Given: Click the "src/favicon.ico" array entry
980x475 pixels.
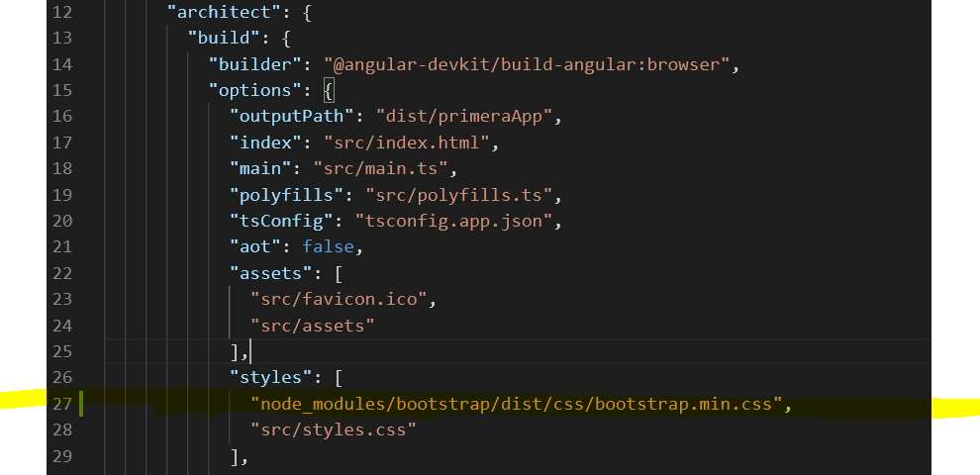Looking at the screenshot, I should [x=343, y=297].
